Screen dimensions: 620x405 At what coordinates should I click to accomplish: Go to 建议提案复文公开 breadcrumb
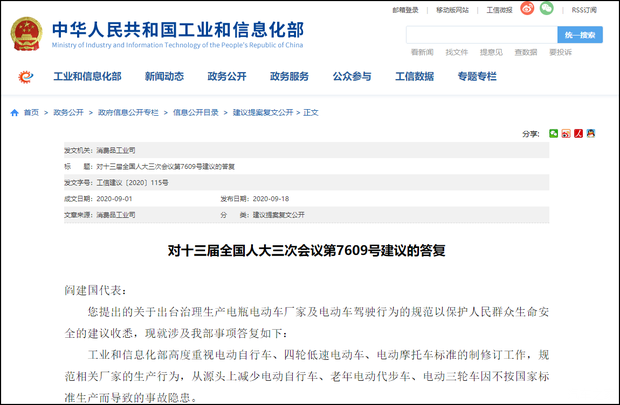click(263, 113)
